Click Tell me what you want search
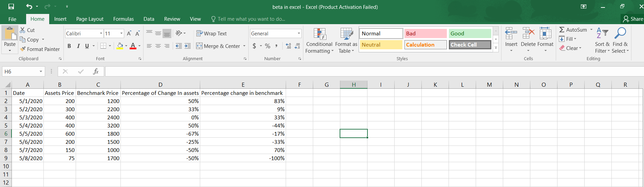Viewport: 644px width, 187px height. (248, 19)
